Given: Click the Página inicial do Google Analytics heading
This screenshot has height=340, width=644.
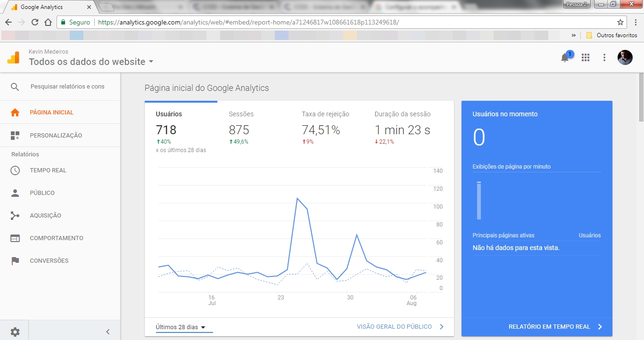Looking at the screenshot, I should click(206, 88).
